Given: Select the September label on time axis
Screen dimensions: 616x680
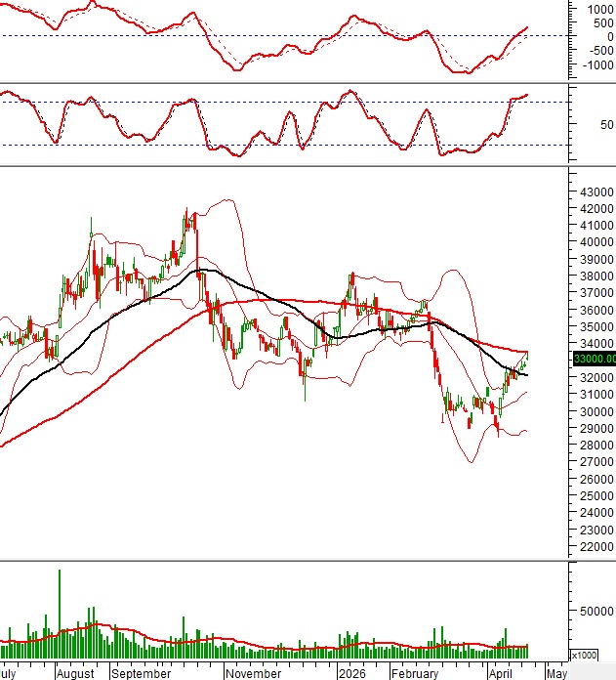Looking at the screenshot, I should click(140, 673).
